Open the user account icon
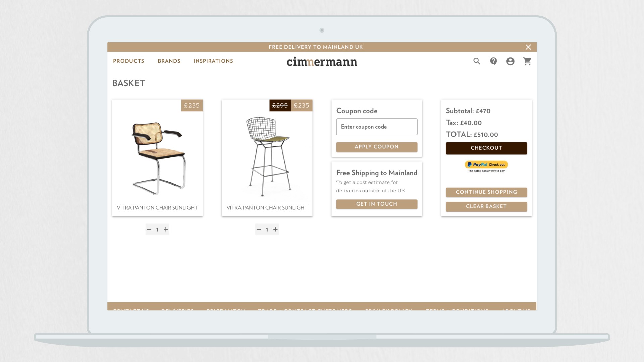 510,61
